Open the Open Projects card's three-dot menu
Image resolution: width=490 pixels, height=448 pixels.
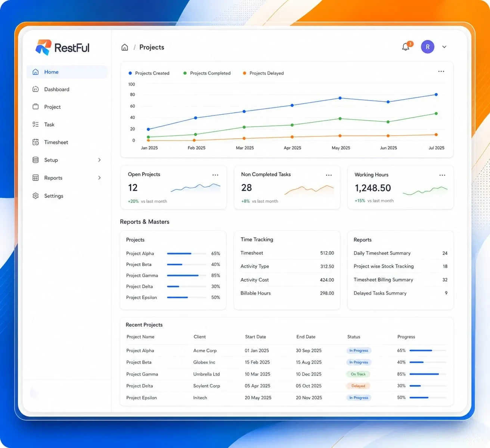(x=215, y=175)
